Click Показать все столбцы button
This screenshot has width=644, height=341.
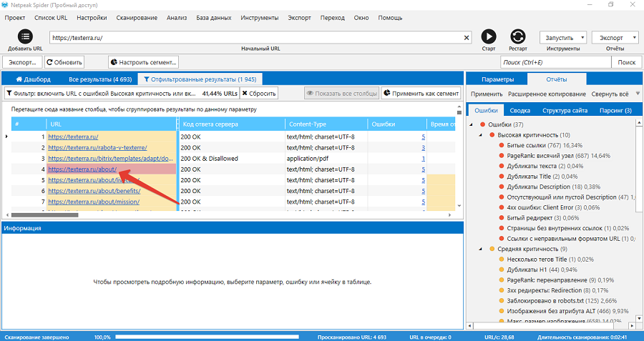coord(342,93)
